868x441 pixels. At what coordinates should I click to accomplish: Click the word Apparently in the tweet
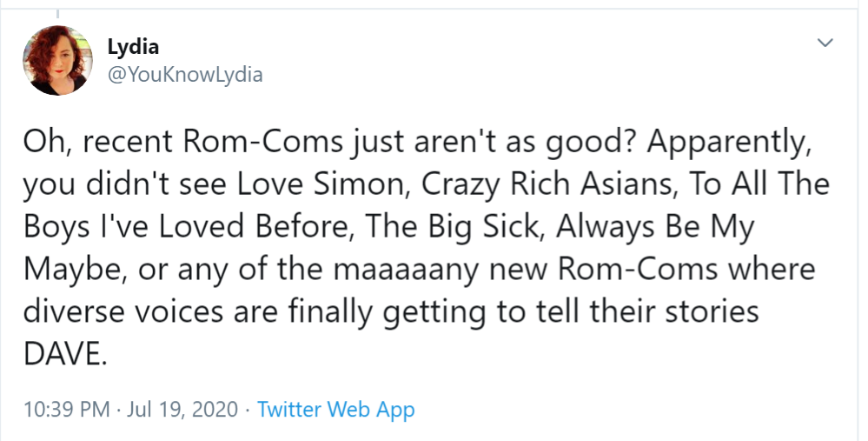(x=726, y=143)
